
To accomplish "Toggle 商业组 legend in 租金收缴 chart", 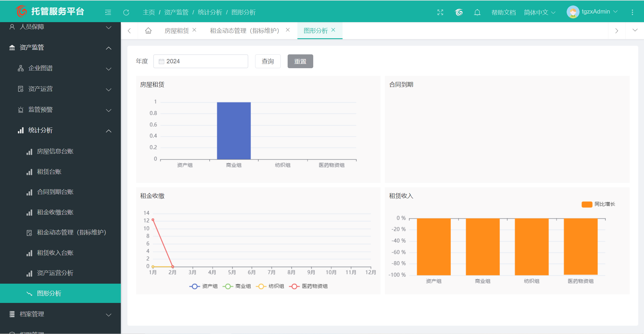I will pyautogui.click(x=237, y=286).
